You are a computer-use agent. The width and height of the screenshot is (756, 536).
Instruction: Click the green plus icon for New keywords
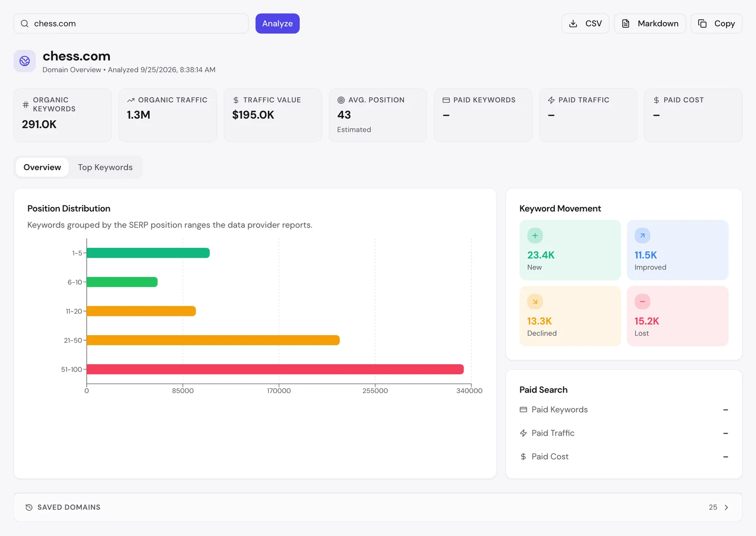pos(535,235)
